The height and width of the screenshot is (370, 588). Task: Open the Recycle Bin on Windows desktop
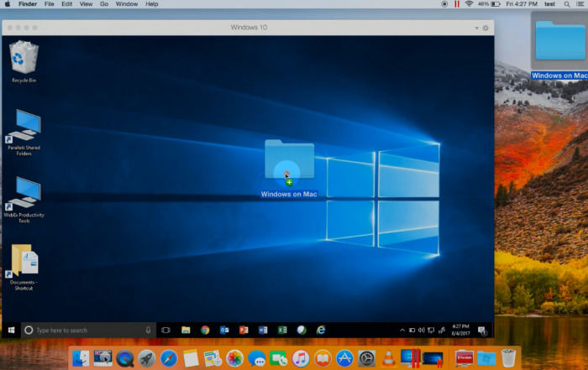[24, 62]
